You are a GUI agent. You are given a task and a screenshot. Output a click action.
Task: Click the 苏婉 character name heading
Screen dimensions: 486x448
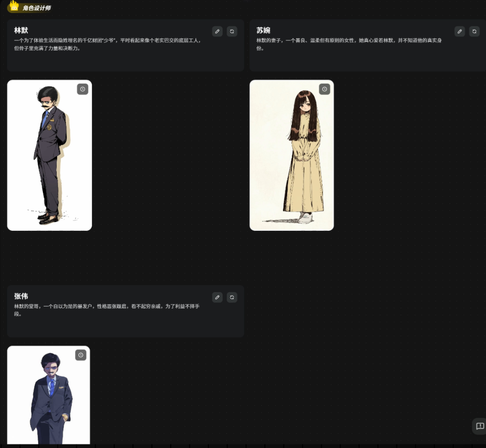pos(263,31)
